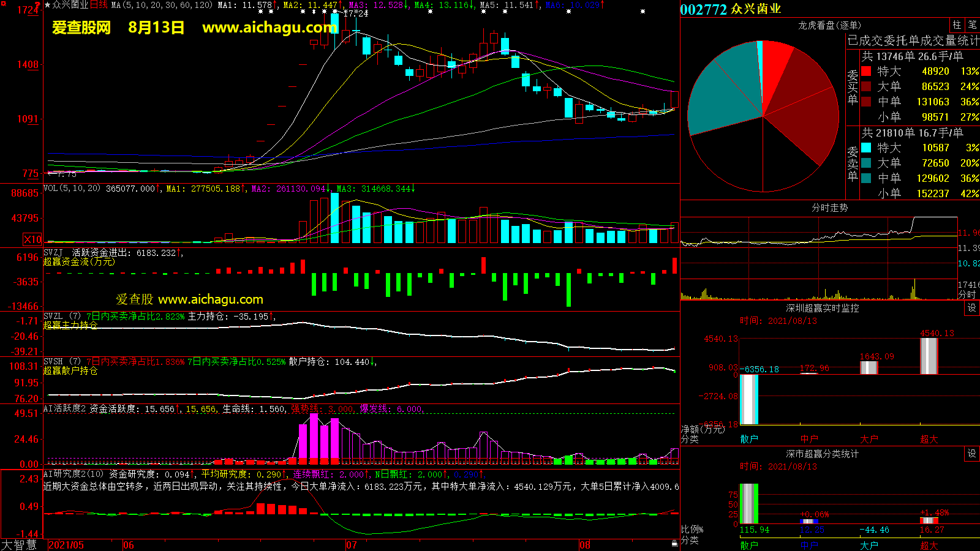Switch pie panel to 柱 bar view
Viewport: 980px width, 551px height.
pos(957,25)
